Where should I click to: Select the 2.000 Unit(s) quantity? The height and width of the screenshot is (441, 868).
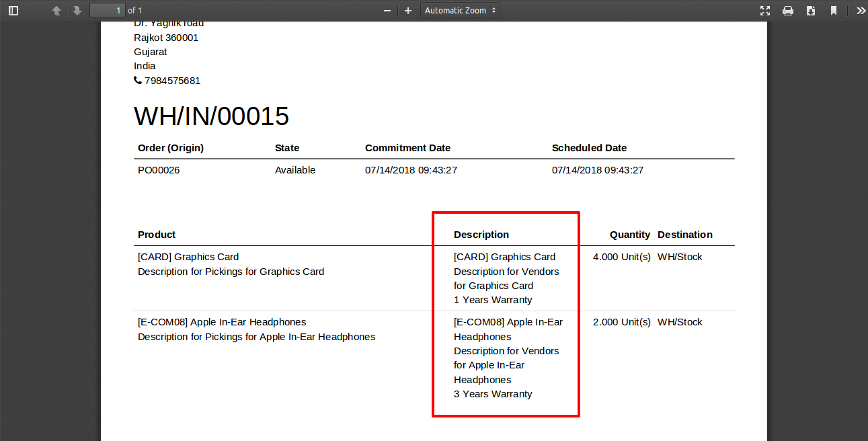pos(622,322)
